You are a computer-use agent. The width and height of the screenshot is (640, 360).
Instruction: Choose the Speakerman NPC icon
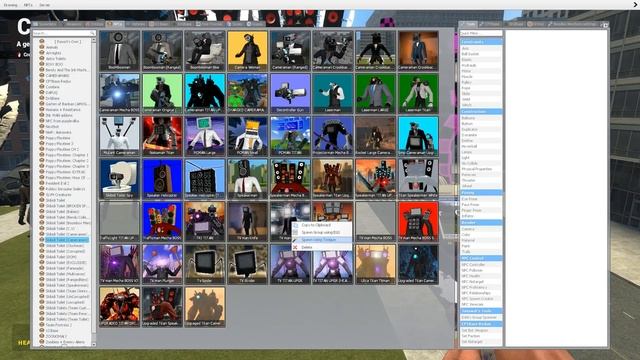click(248, 179)
